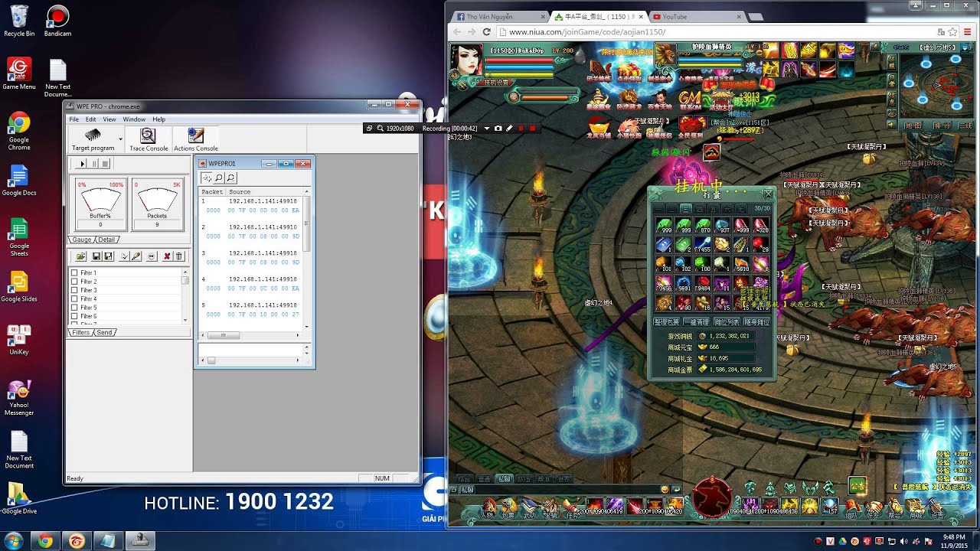Click the GM icon in the game

(691, 99)
